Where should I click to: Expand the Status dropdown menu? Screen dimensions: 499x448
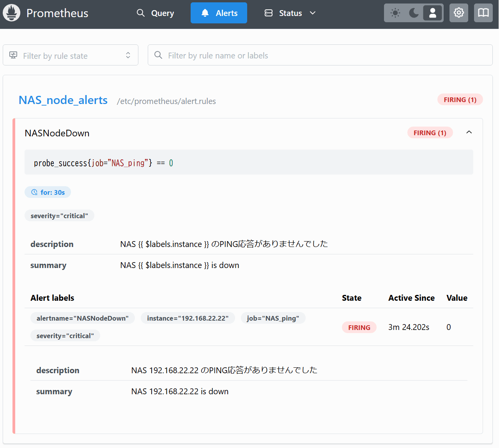click(x=290, y=13)
